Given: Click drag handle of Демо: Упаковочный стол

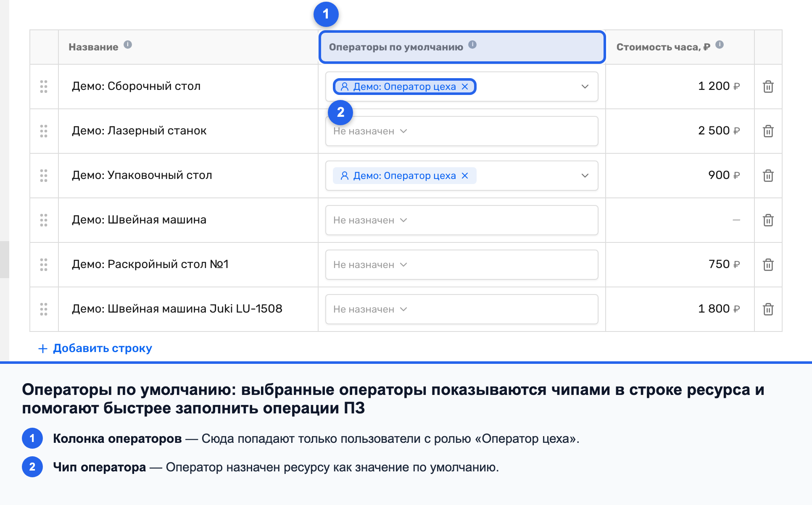Looking at the screenshot, I should (44, 176).
